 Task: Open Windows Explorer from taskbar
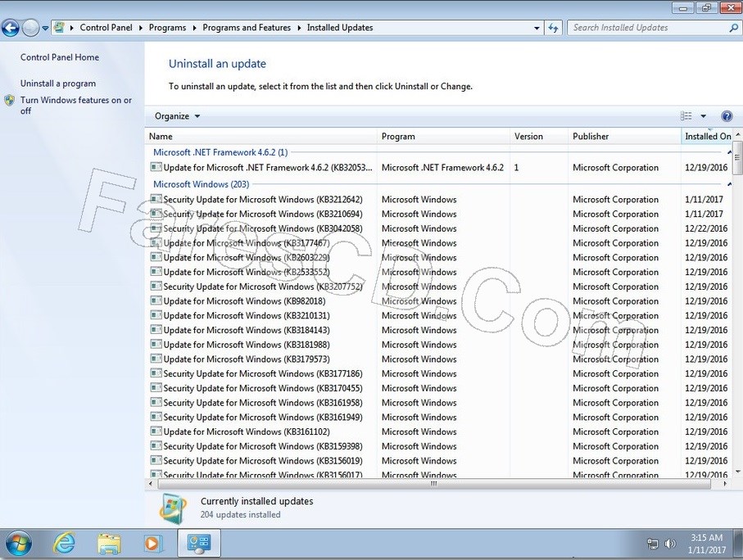point(109,544)
